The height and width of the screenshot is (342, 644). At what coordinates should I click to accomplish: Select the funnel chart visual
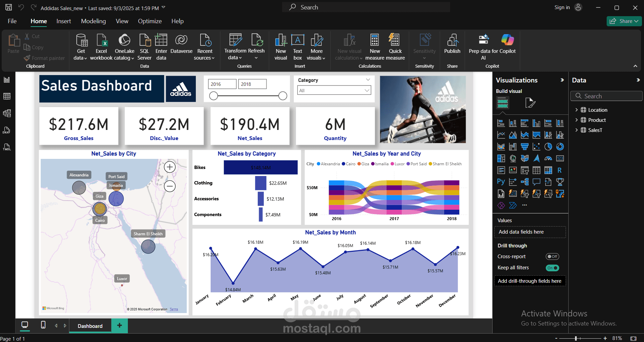tap(525, 146)
